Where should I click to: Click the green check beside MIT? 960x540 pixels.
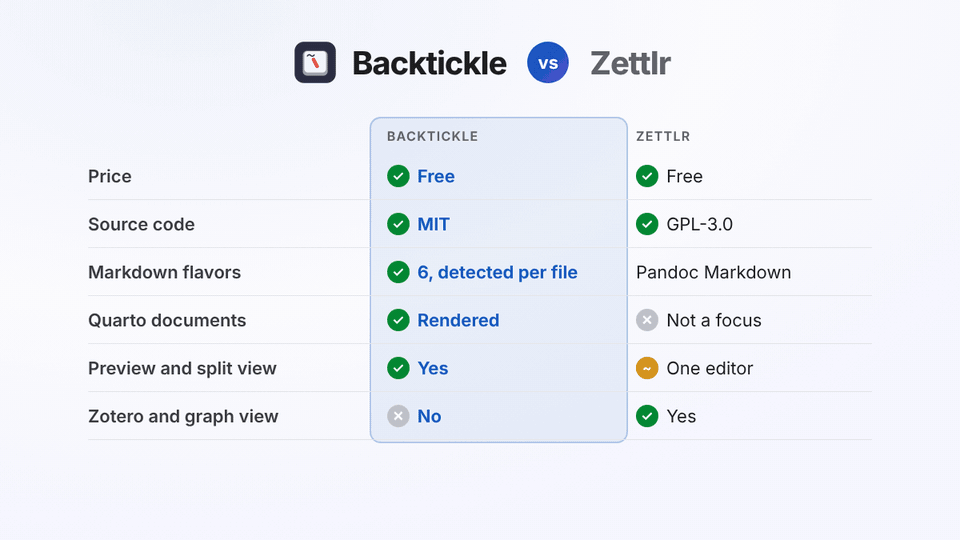click(x=398, y=224)
